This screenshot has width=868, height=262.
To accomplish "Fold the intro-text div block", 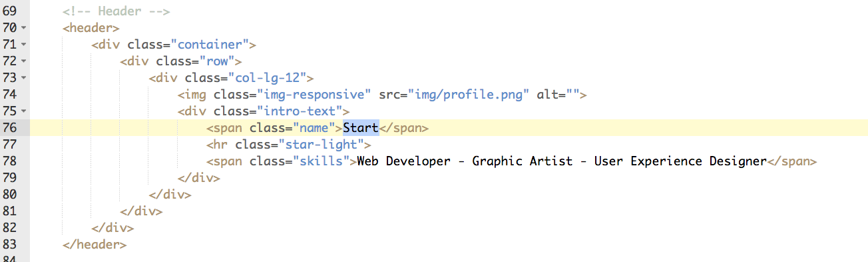I will (23, 112).
